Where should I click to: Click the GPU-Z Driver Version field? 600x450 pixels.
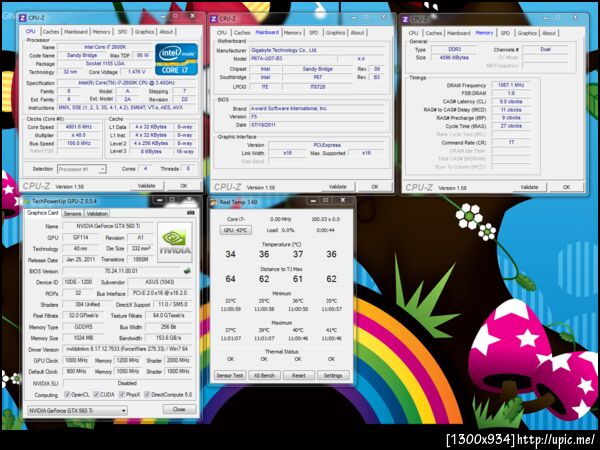coord(127,349)
